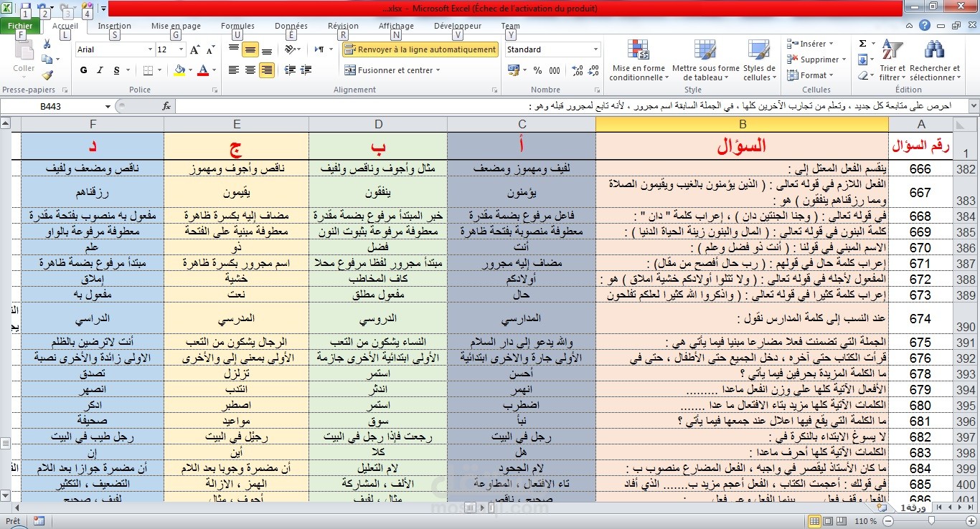
Task: Open the Arial font name dropdown
Action: (x=150, y=49)
